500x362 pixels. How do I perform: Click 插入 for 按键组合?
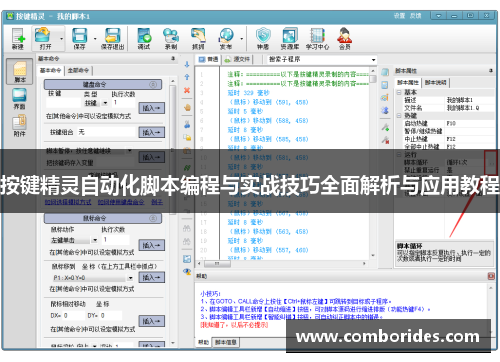(x=151, y=132)
